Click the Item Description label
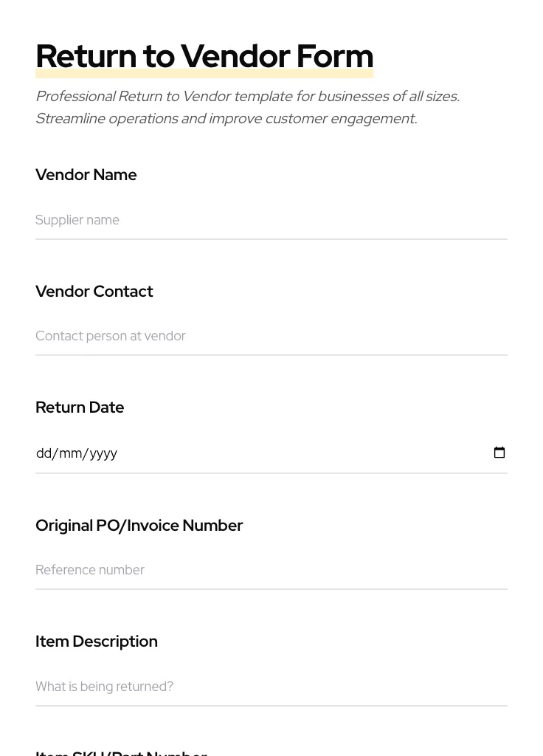The height and width of the screenshot is (756, 543). pyautogui.click(x=97, y=641)
